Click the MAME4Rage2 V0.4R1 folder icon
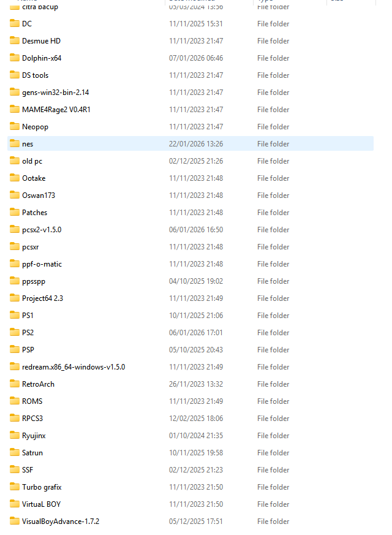The width and height of the screenshot is (392, 535). tap(15, 109)
